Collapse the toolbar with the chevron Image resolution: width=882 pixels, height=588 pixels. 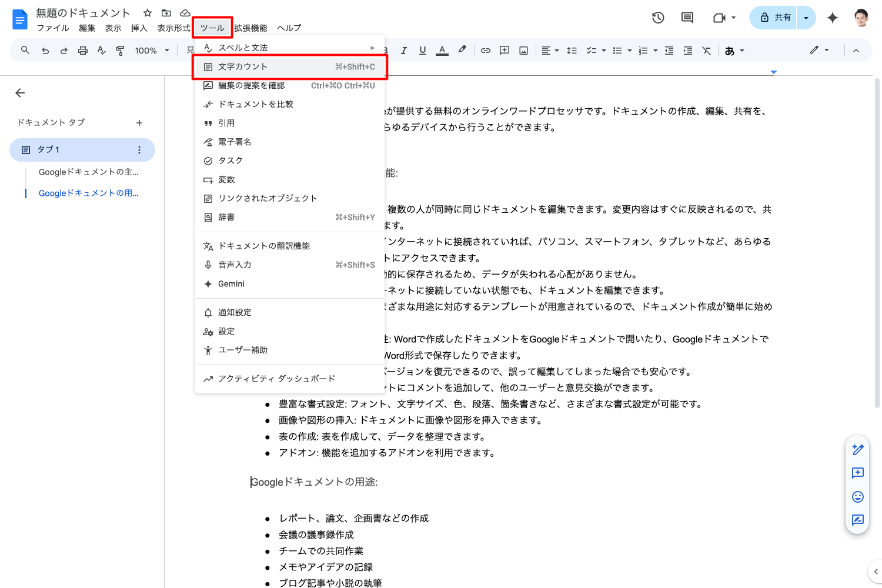856,51
